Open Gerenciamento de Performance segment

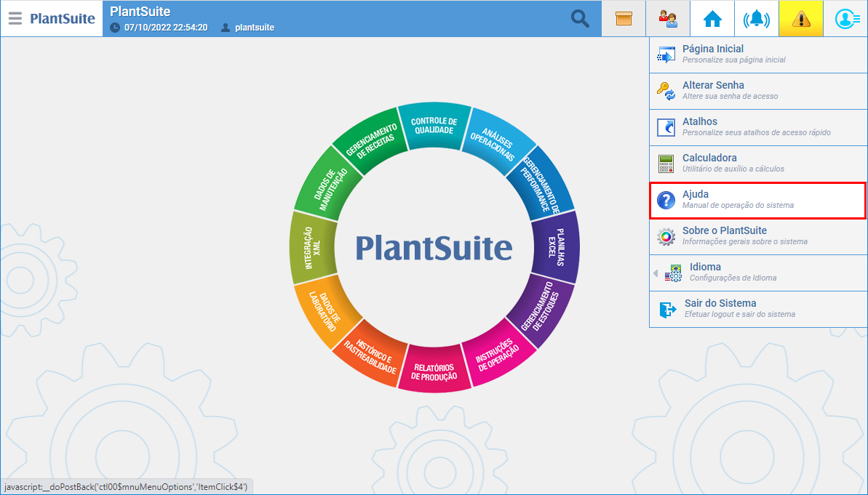[x=540, y=185]
